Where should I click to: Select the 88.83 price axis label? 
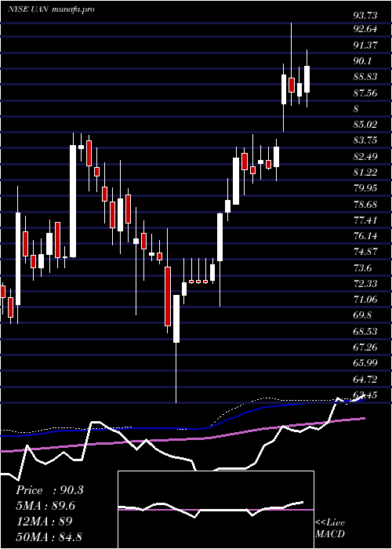[365, 77]
